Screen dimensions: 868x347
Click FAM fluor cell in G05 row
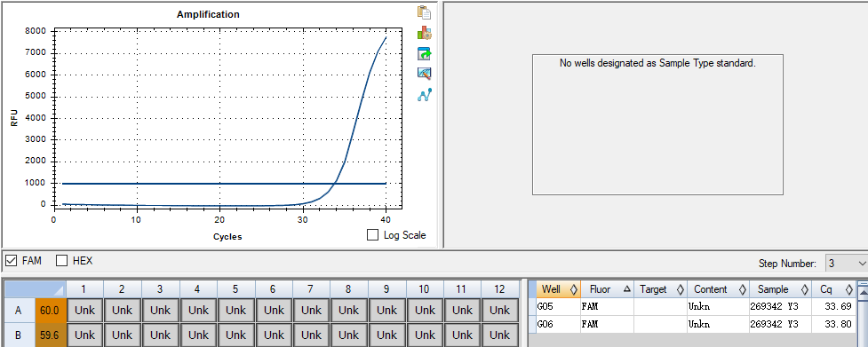pyautogui.click(x=608, y=307)
